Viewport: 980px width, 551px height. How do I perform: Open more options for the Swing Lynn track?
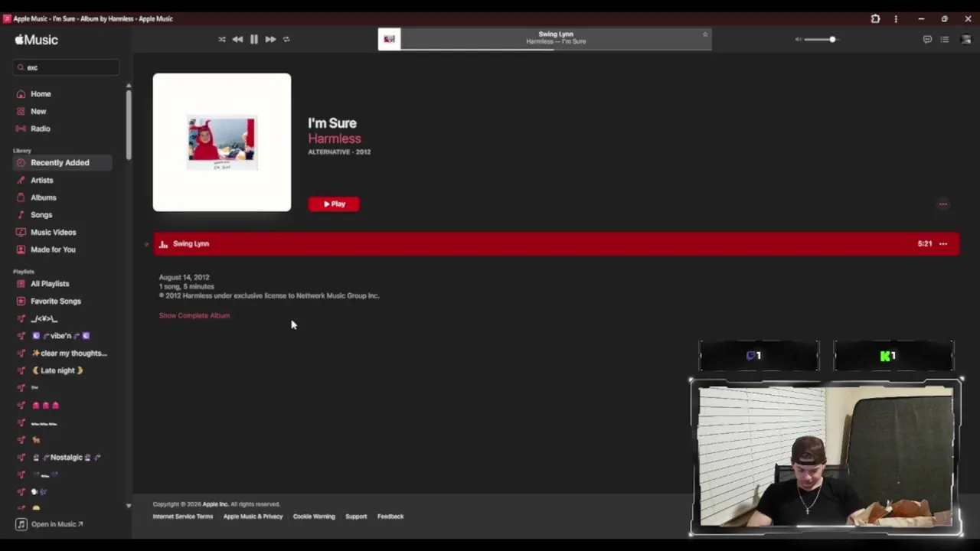tap(943, 244)
